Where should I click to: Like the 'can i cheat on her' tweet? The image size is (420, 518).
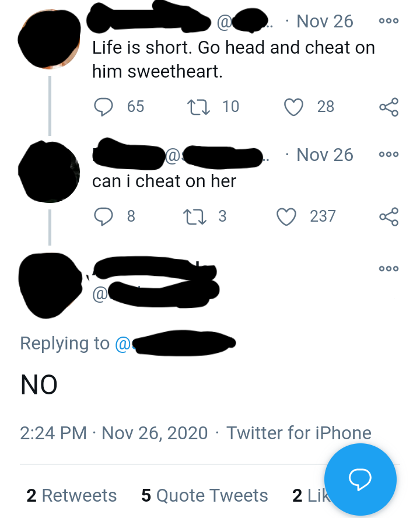(286, 216)
